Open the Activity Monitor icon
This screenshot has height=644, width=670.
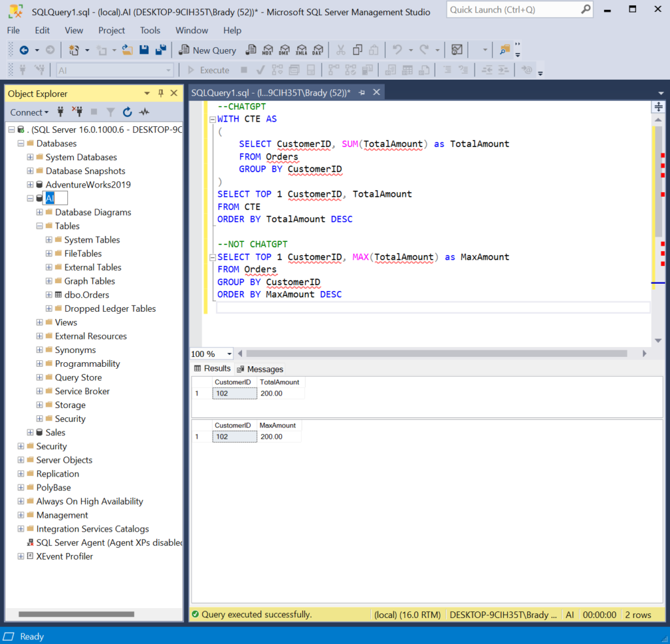pos(457,50)
